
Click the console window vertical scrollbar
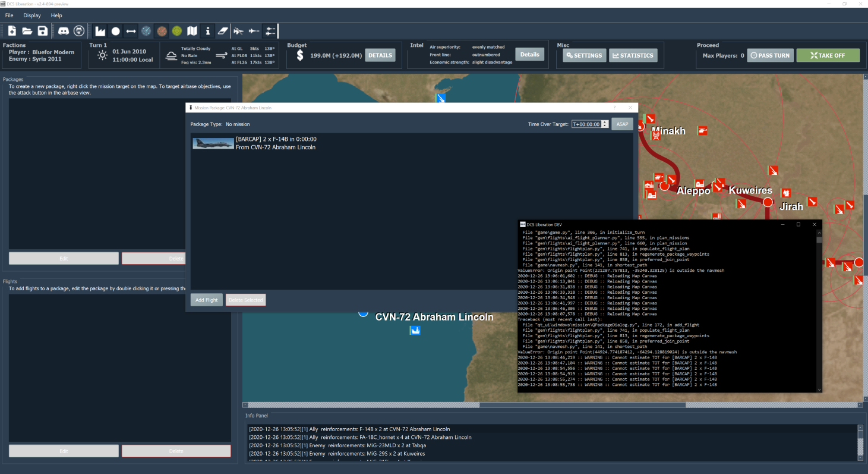point(819,310)
